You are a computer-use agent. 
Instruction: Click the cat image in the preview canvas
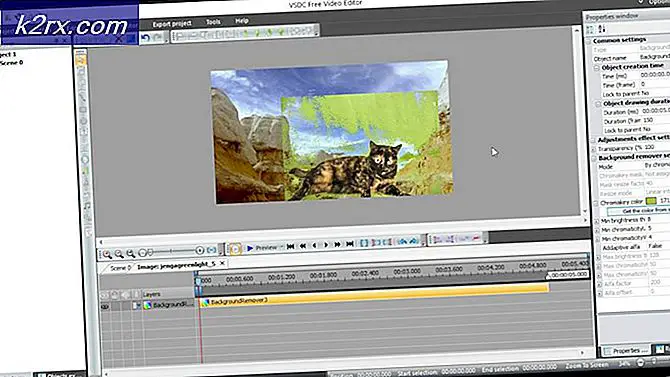click(348, 171)
